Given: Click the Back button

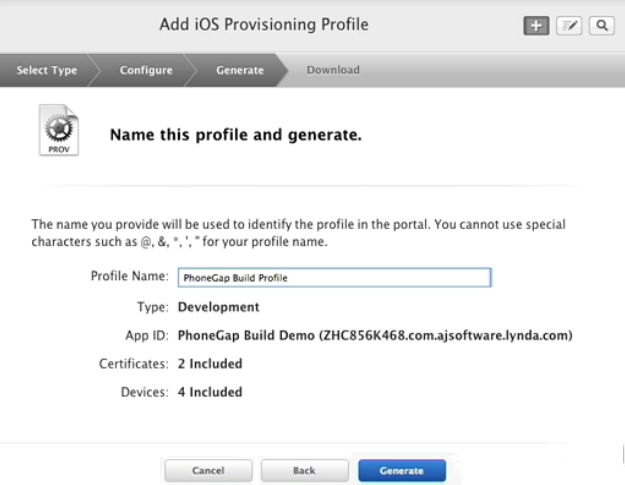Looking at the screenshot, I should [305, 471].
